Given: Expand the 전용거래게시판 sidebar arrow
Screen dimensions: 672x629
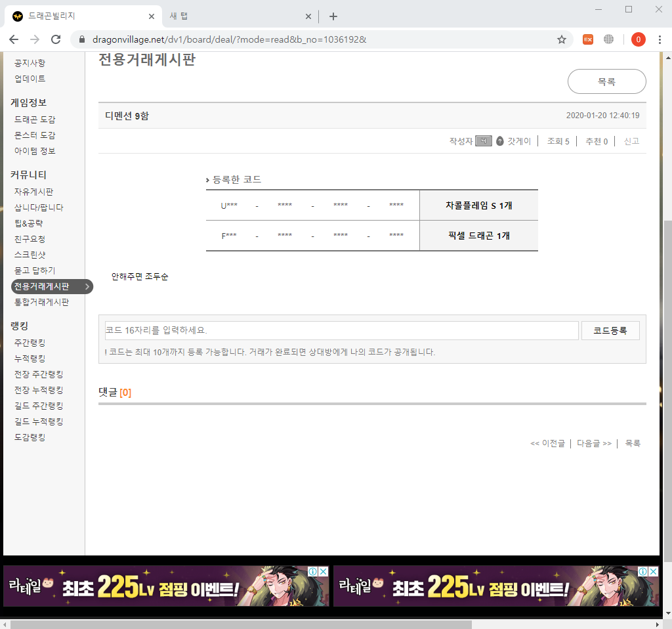Looking at the screenshot, I should (x=87, y=286).
